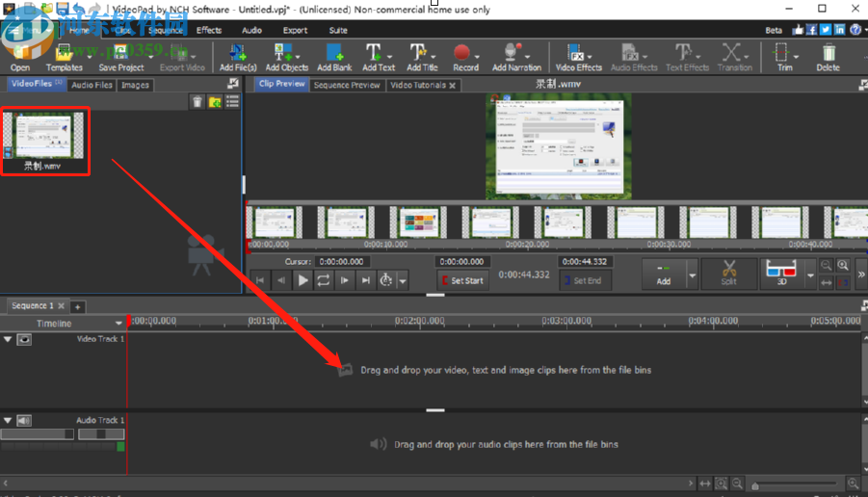Mute Audio Track 1 speaker toggle
The image size is (868, 497).
(x=24, y=421)
